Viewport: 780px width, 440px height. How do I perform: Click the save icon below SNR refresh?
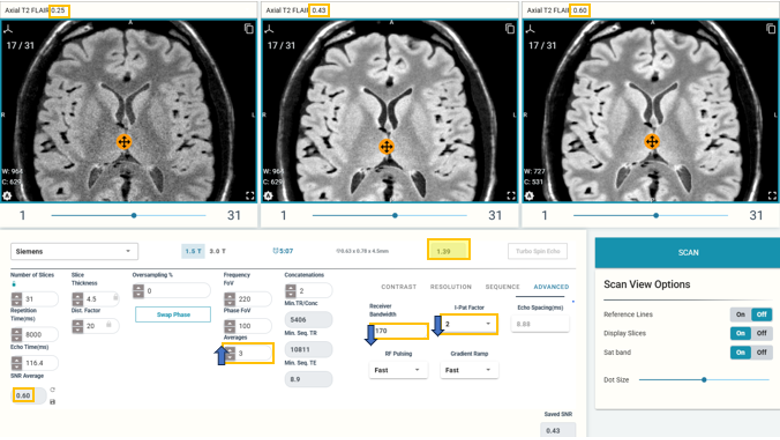click(x=51, y=401)
